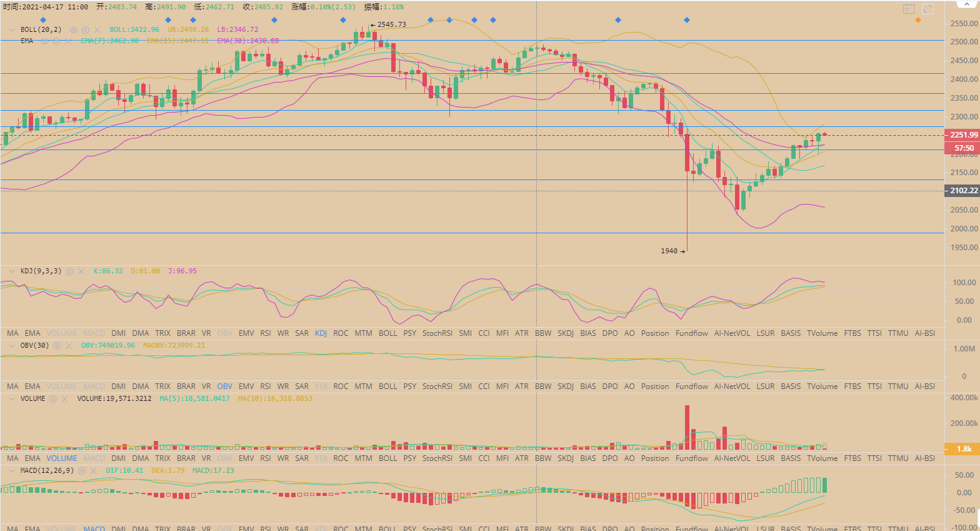Click the DIF:10.41 value in MACD legend
This screenshot has width=980, height=531.
point(124,471)
